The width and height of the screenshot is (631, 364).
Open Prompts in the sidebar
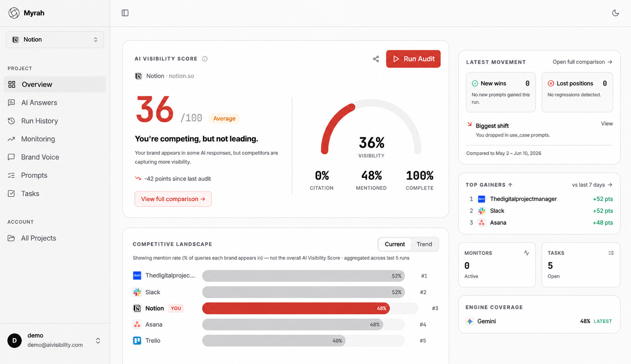pos(55,175)
